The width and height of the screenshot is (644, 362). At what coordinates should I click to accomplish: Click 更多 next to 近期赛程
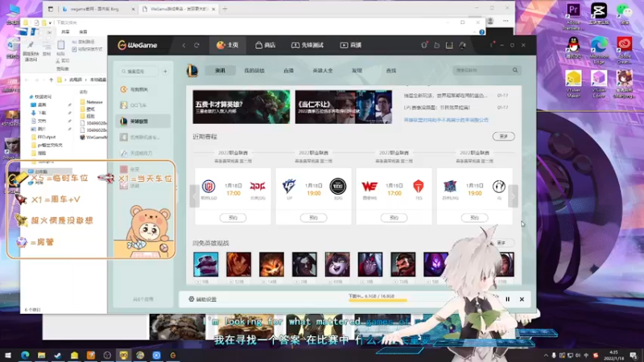[x=504, y=136]
